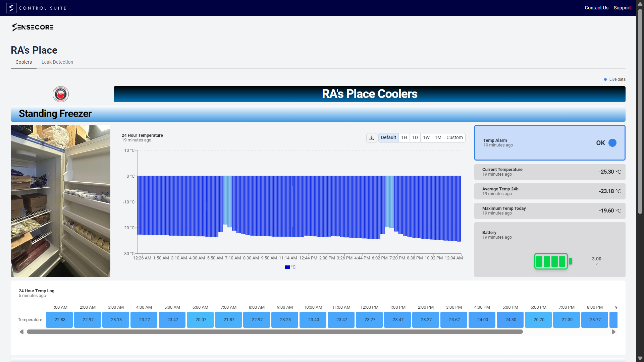Open the Leak Detection tab

coord(57,62)
